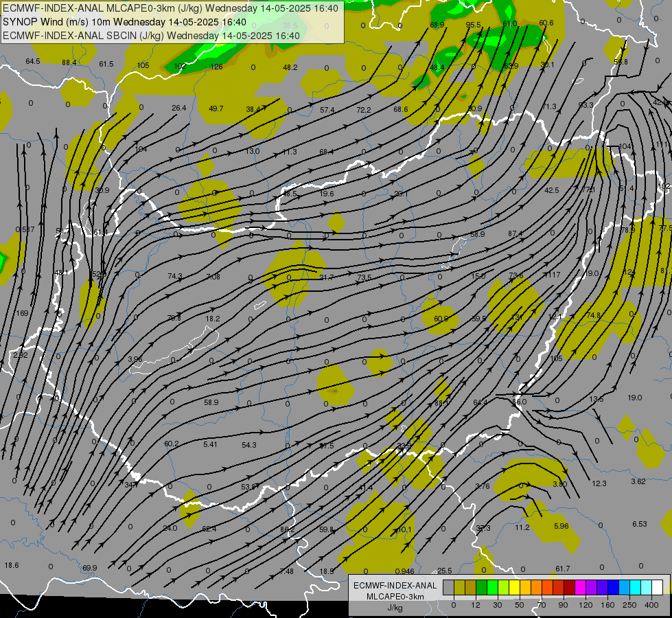Click the legend label ECMWF-INDEX-ANAL
The height and width of the screenshot is (618, 672).
(x=395, y=586)
